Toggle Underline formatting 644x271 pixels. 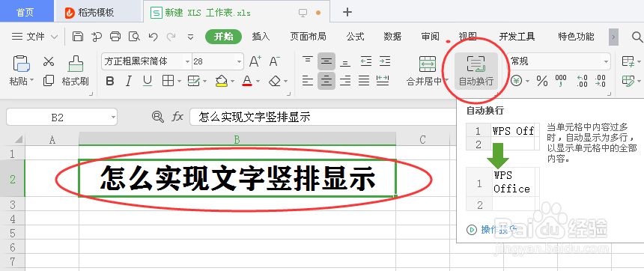pos(148,81)
